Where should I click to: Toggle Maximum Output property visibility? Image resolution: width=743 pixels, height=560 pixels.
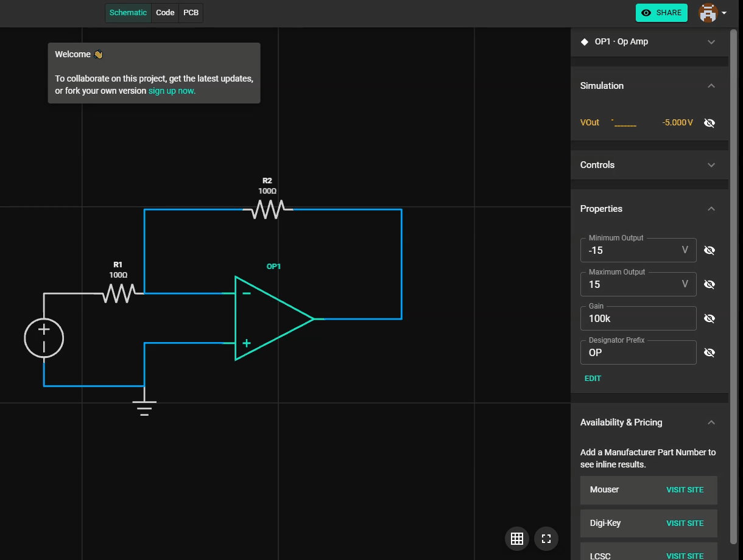point(709,284)
